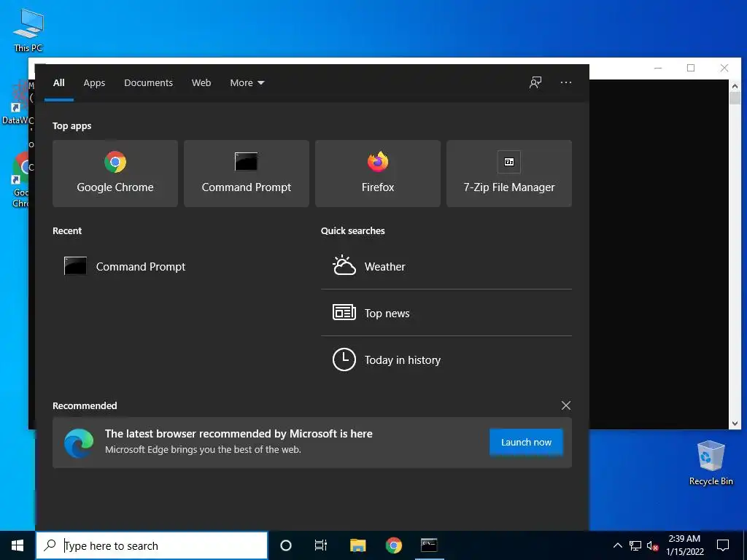Maximize the background Command Prompt window
Screen dimensions: 747x560
pyautogui.click(x=691, y=68)
